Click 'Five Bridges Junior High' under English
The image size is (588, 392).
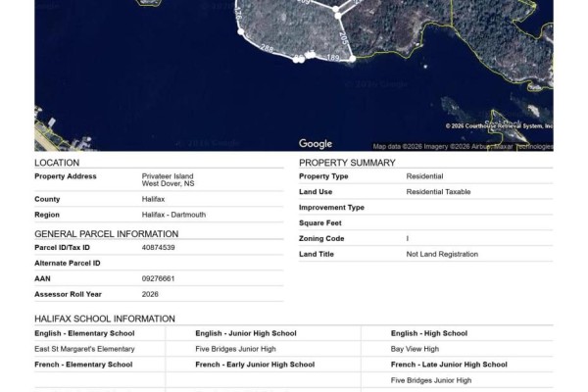pyautogui.click(x=235, y=349)
